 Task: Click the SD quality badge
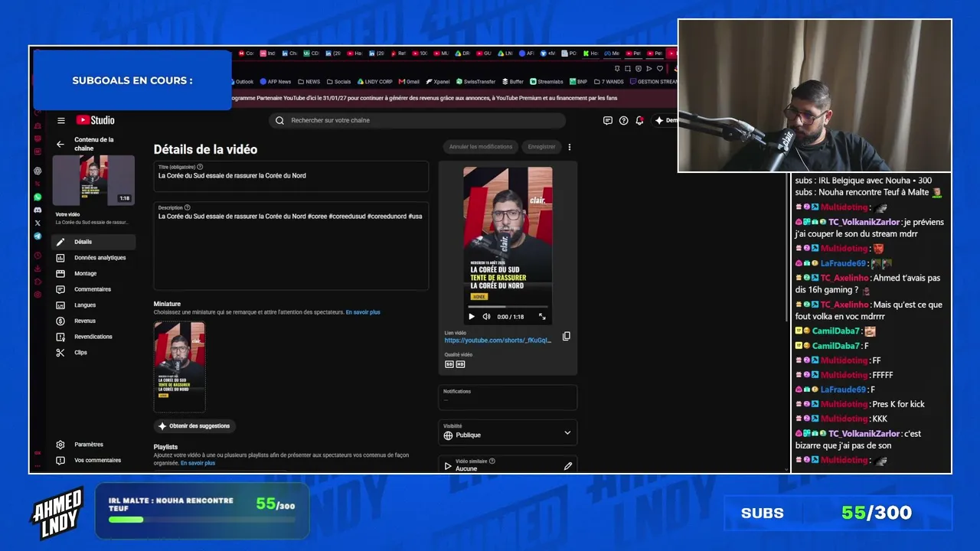click(449, 364)
